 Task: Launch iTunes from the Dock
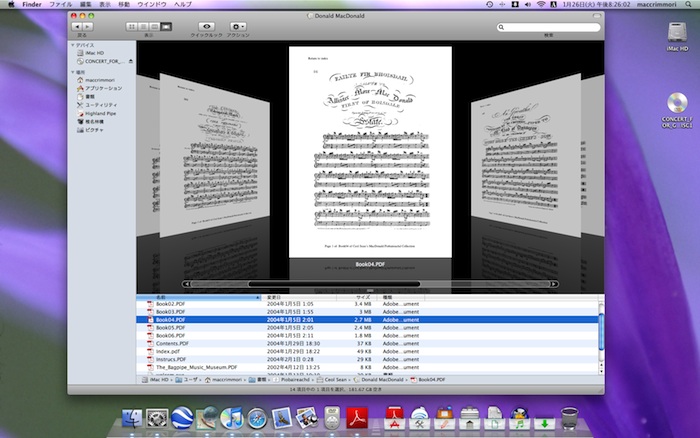pyautogui.click(x=231, y=419)
